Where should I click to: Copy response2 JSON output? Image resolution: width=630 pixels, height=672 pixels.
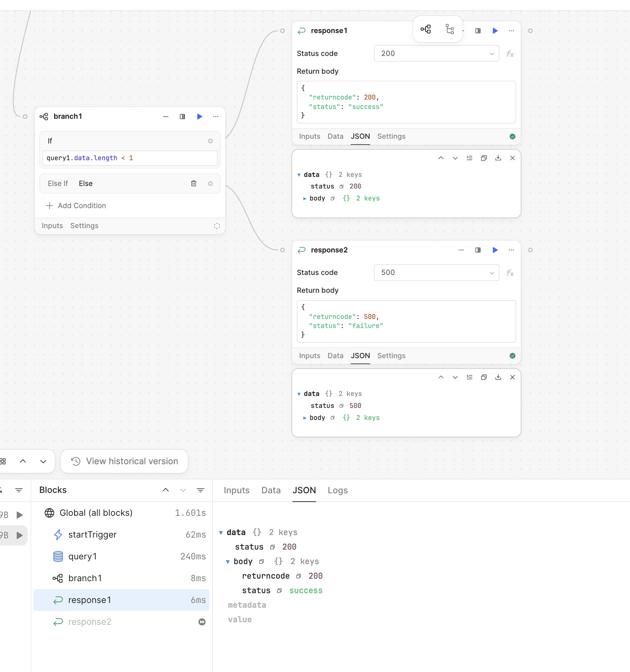tap(484, 377)
